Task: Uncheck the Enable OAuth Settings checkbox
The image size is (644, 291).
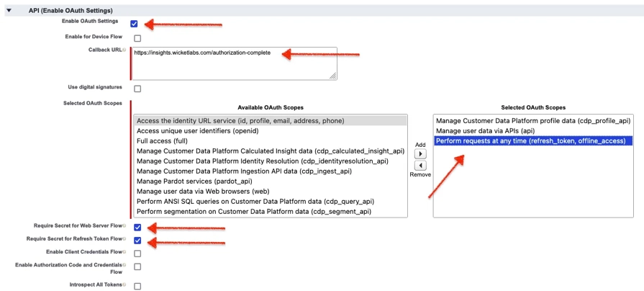Action: tap(134, 24)
